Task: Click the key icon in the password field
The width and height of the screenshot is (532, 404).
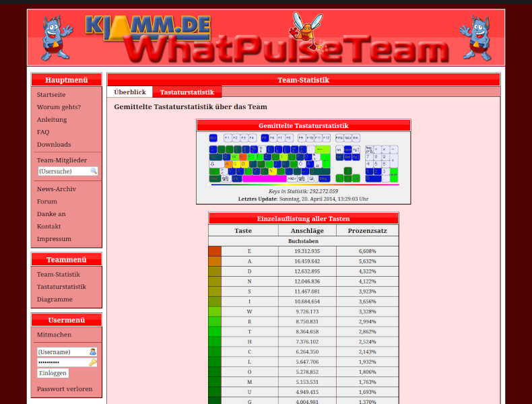Action: click(x=93, y=362)
